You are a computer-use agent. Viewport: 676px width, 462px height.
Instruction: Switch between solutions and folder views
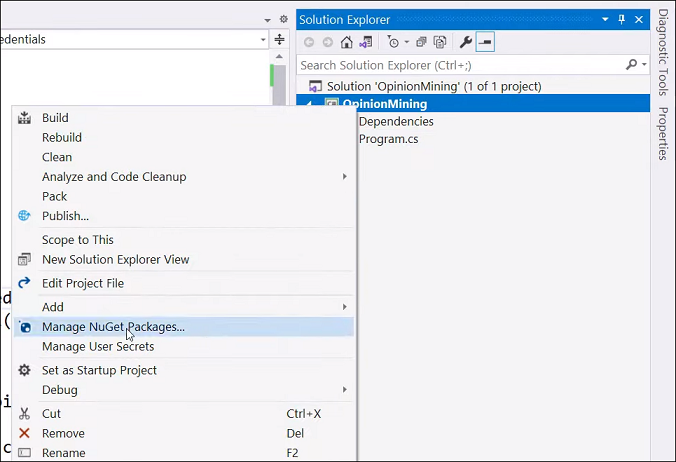(366, 42)
